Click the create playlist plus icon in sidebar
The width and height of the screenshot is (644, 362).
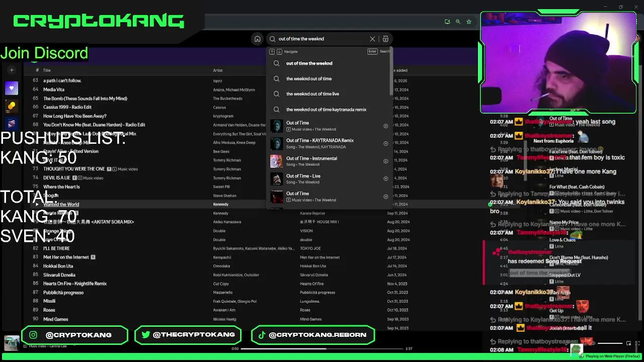(x=12, y=70)
